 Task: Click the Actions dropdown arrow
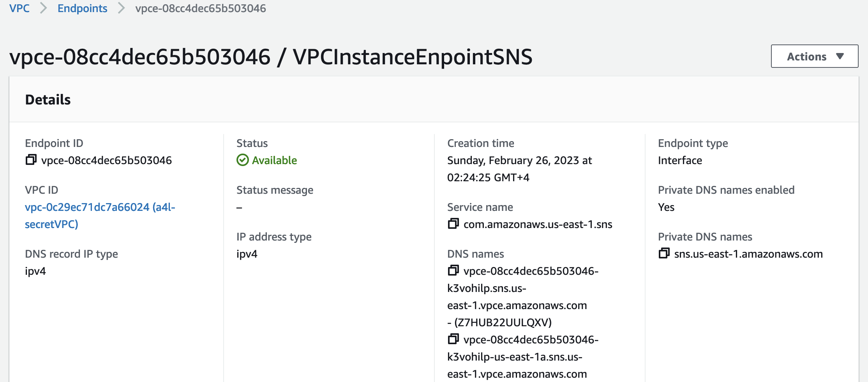pyautogui.click(x=840, y=57)
